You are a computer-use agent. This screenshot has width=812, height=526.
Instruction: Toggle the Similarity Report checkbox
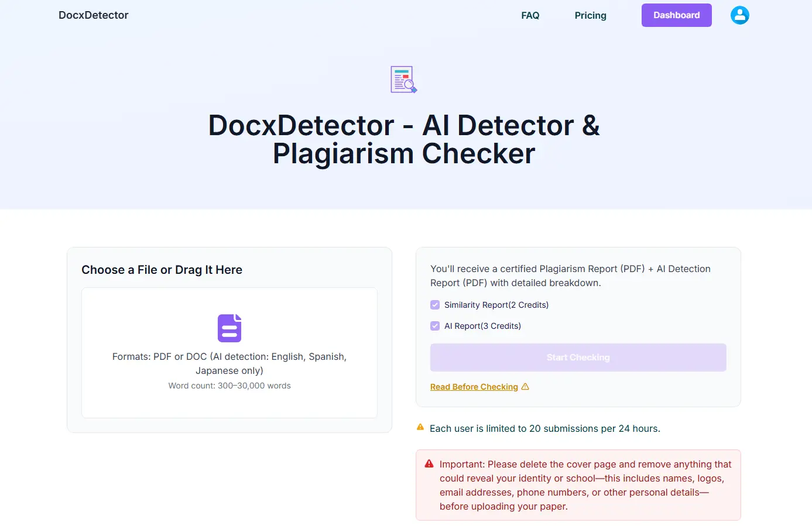click(x=435, y=305)
